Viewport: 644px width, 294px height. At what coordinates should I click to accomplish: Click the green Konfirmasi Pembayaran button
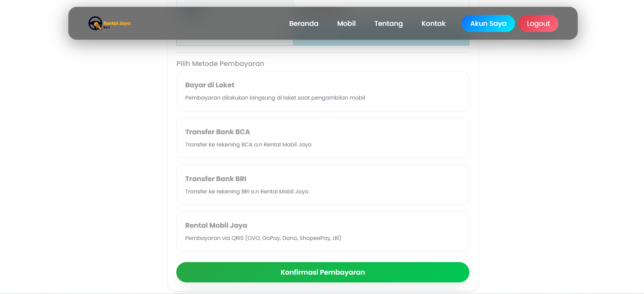322,272
